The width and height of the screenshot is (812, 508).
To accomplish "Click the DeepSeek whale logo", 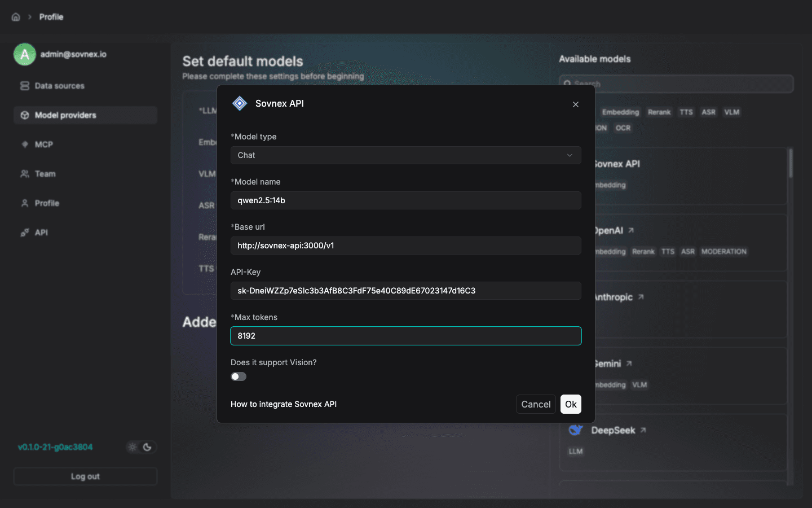I will 576,430.
